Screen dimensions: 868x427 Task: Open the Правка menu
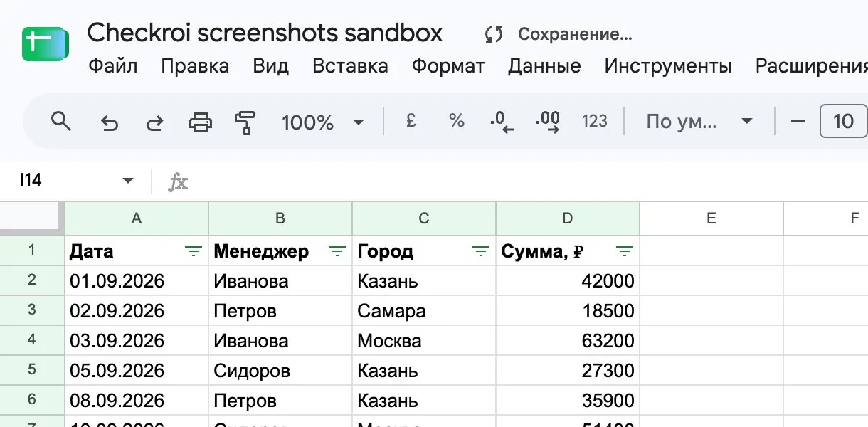(x=195, y=67)
